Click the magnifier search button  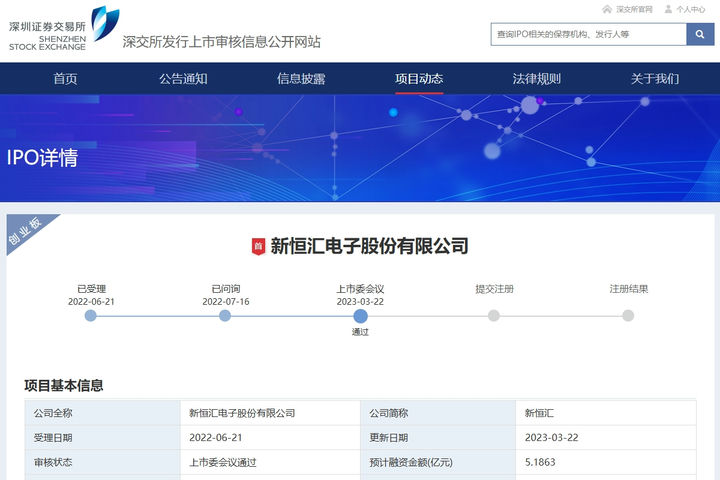700,34
